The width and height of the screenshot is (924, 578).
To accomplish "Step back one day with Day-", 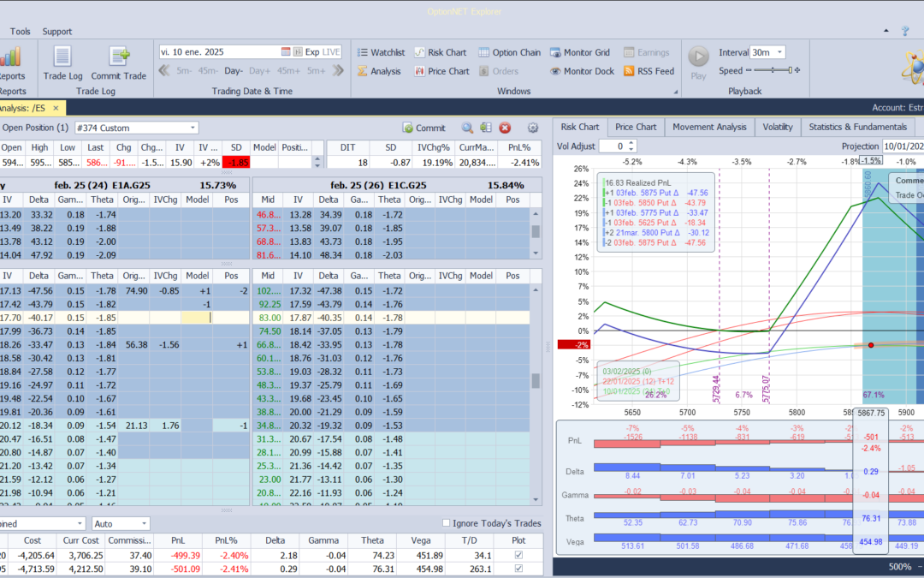I will tap(234, 70).
